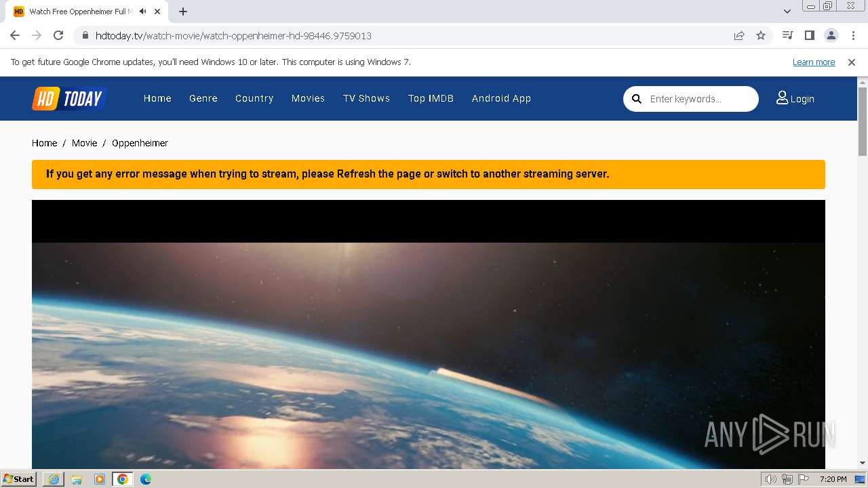868x488 pixels.
Task: Open the Android App page
Action: pos(501,98)
